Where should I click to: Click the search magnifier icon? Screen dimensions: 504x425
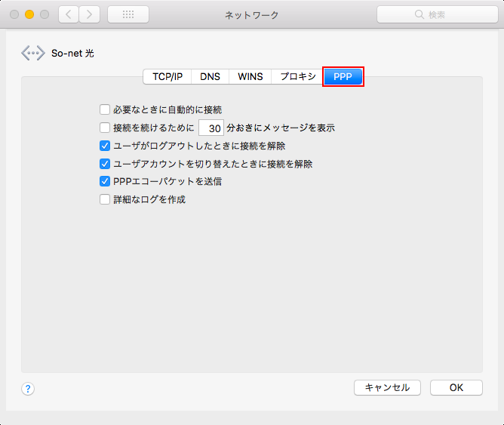tap(421, 15)
